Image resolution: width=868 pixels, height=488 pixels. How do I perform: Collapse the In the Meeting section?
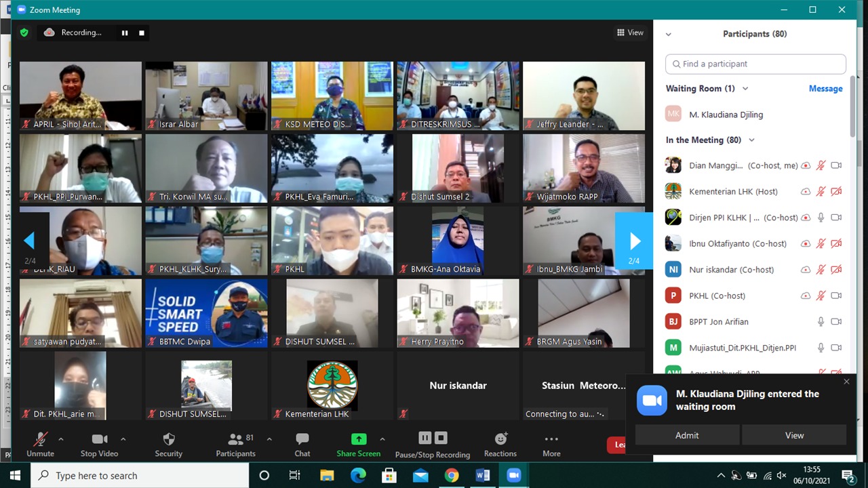751,140
